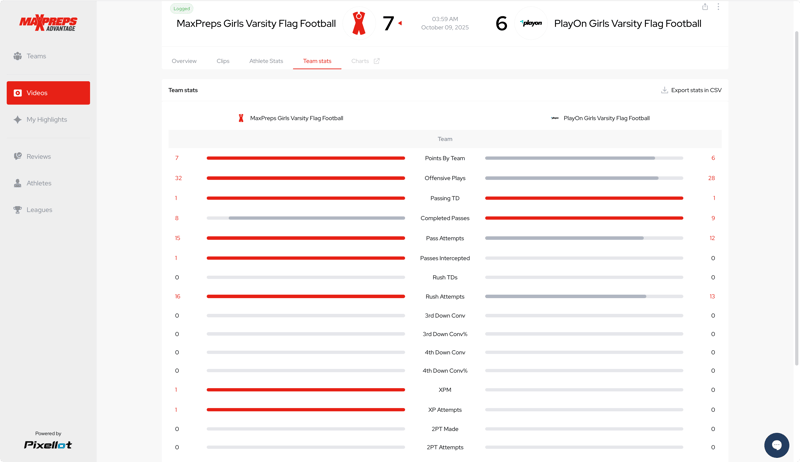This screenshot has width=800, height=462.
Task: Click the page vertical scrollbar
Action: click(x=796, y=198)
